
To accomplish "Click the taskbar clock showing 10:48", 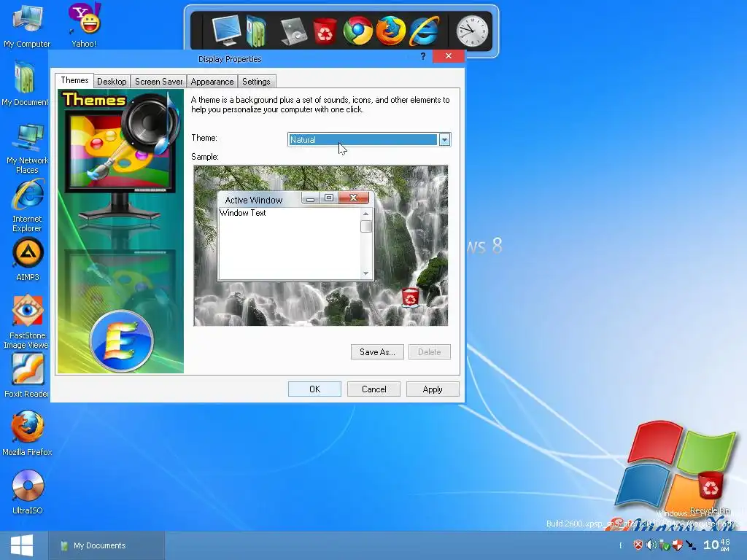I will (716, 545).
